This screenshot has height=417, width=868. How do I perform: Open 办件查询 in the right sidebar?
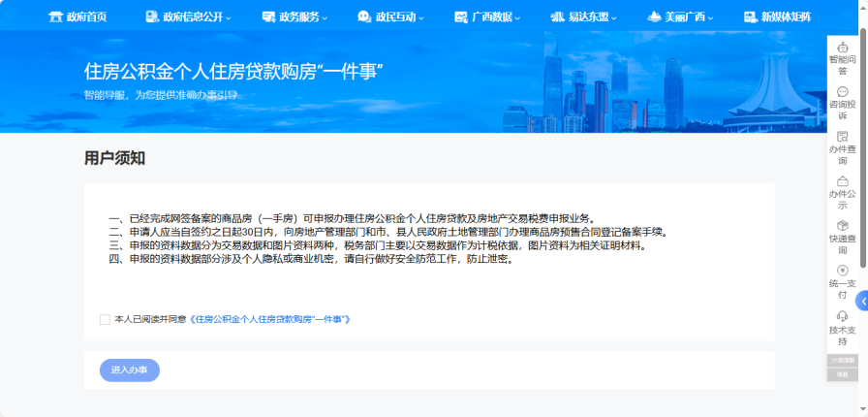tap(842, 138)
